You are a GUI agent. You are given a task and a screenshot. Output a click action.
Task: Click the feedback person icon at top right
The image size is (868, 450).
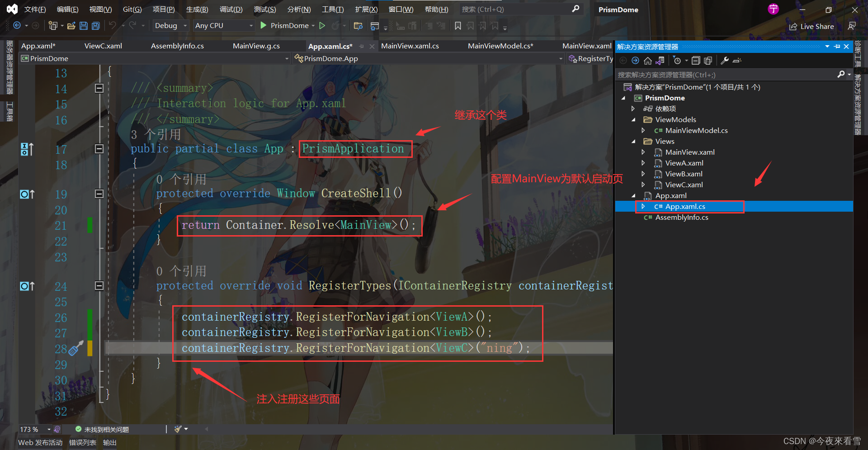point(852,26)
